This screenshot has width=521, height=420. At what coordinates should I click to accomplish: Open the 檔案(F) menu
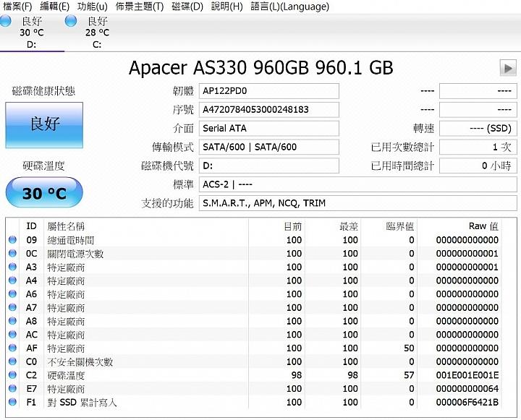[17, 7]
